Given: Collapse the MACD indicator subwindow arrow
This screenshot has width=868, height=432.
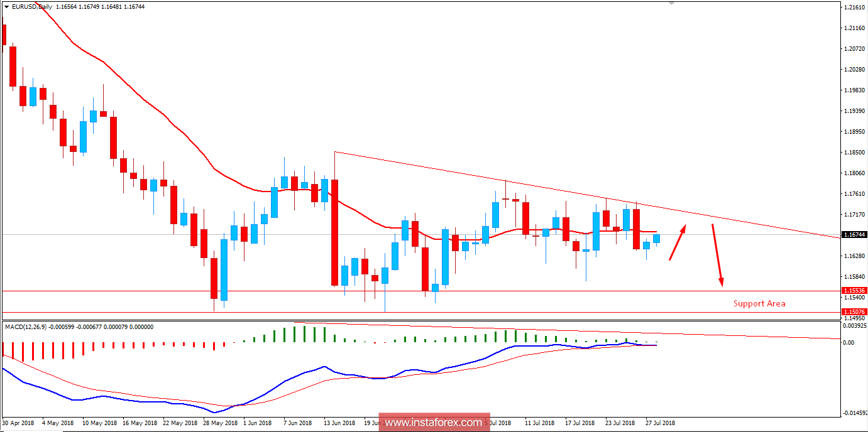Looking at the screenshot, I should 5,327.
